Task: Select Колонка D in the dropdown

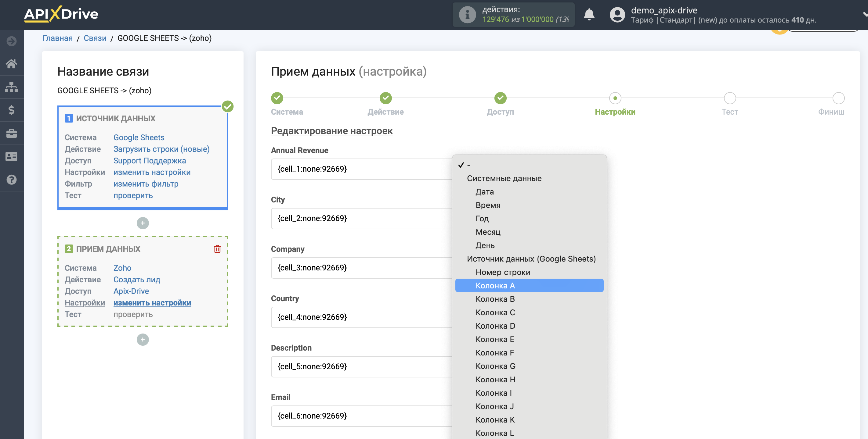Action: click(x=529, y=326)
